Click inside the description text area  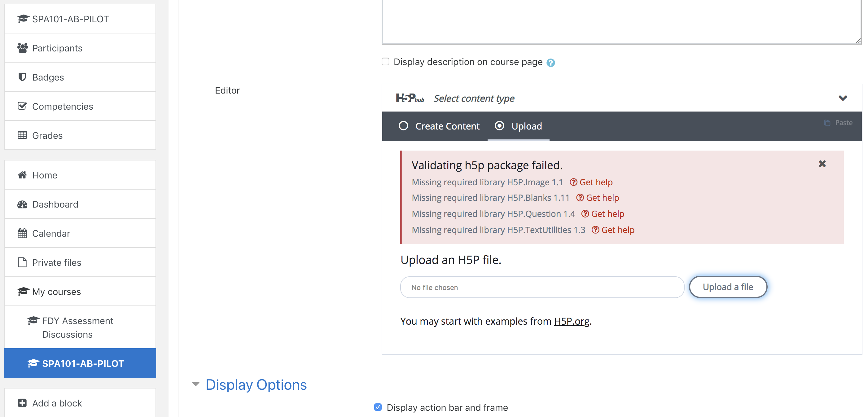click(622, 21)
